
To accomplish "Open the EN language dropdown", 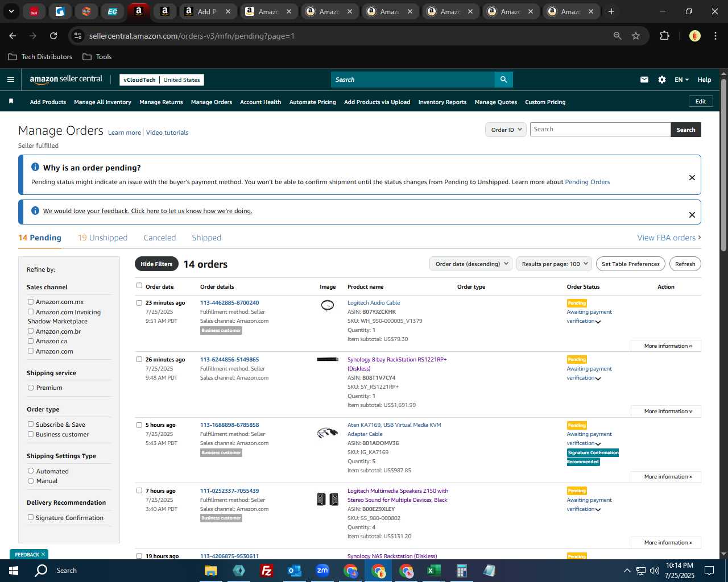I will (x=681, y=80).
